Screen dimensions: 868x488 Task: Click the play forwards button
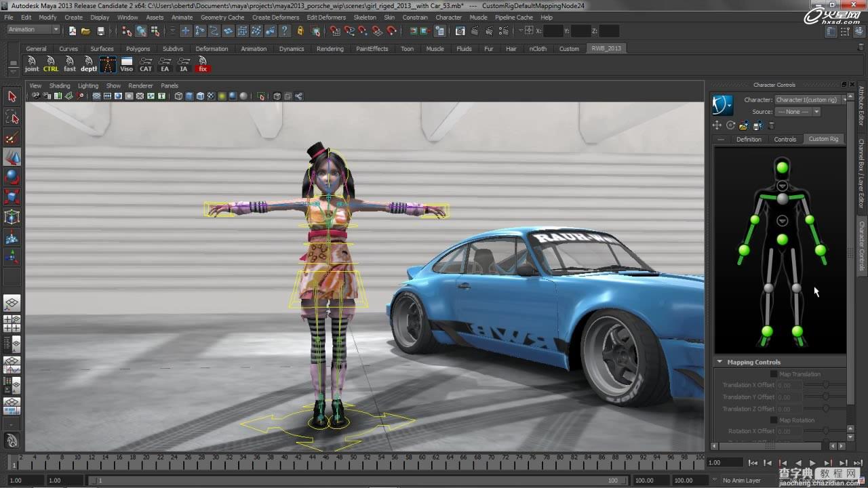coord(812,463)
